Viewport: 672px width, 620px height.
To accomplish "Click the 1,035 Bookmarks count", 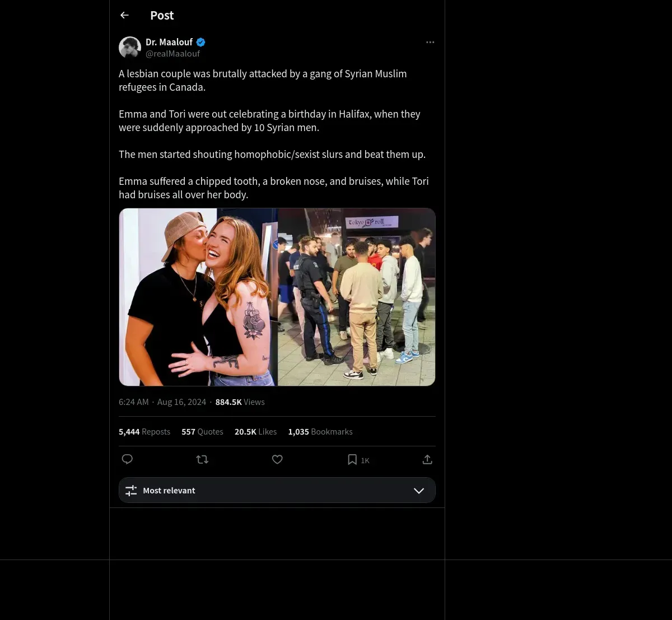I will [x=320, y=432].
